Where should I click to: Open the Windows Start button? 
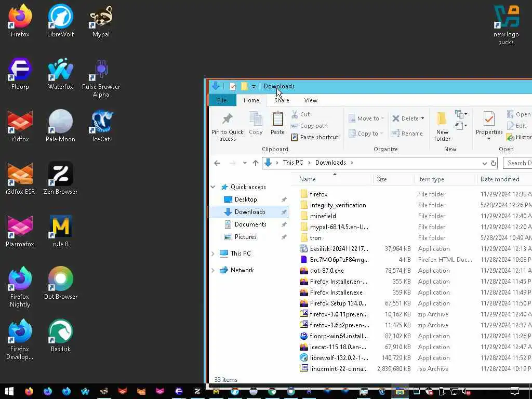click(9, 391)
